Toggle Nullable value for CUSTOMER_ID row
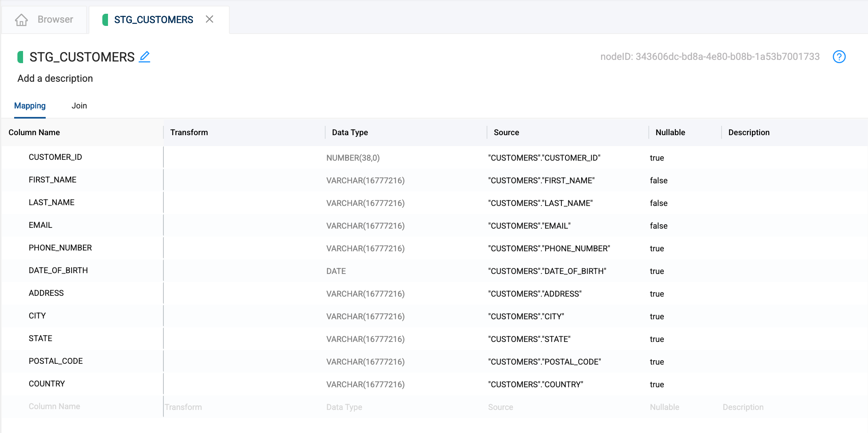Screen dimensions: 868x433 (656, 158)
